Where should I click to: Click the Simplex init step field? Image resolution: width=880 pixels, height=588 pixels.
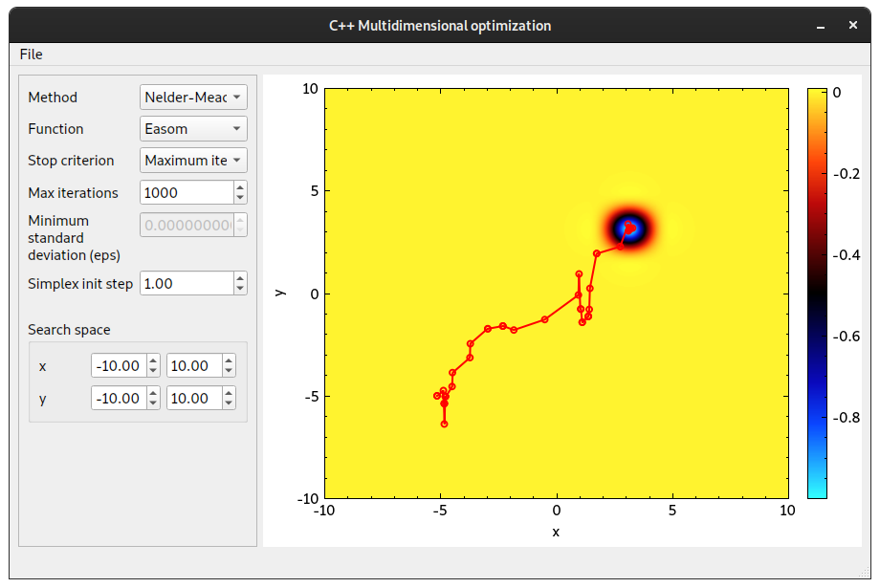(x=187, y=283)
